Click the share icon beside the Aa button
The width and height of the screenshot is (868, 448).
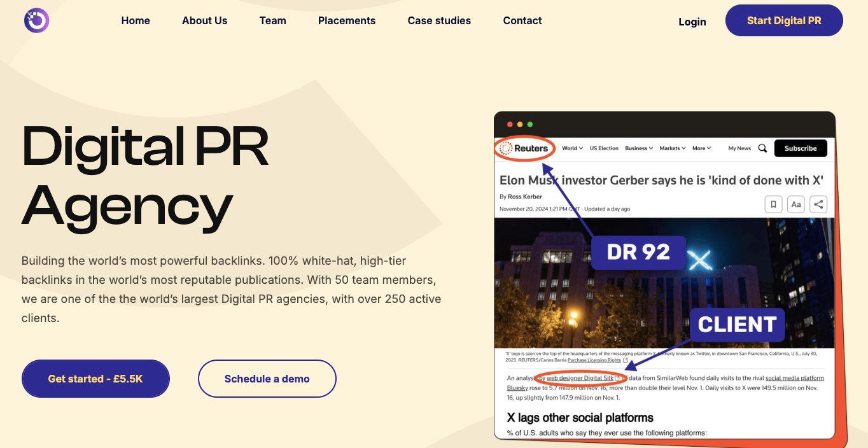coord(819,204)
